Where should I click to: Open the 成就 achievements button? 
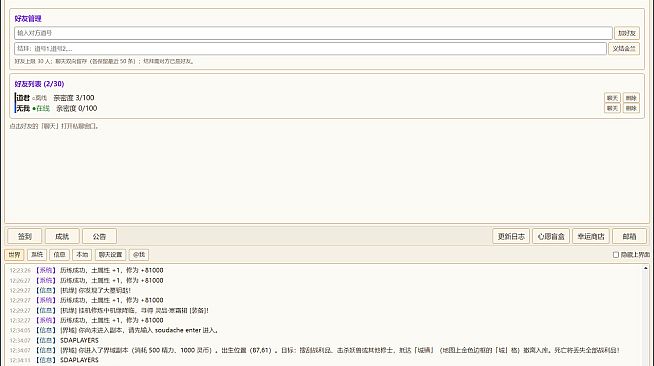tap(62, 236)
